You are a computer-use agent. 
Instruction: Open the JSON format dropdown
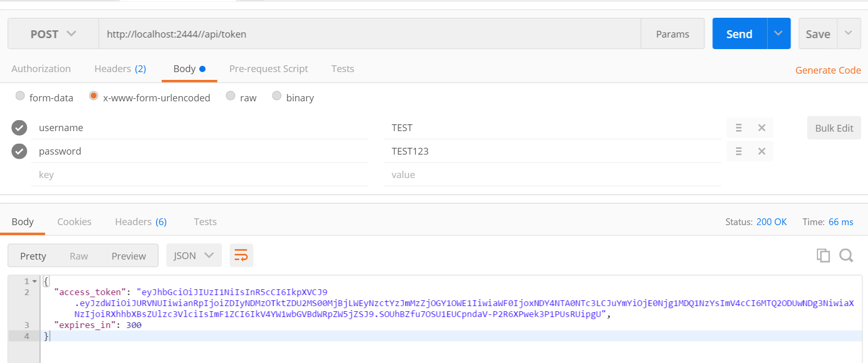pos(194,255)
